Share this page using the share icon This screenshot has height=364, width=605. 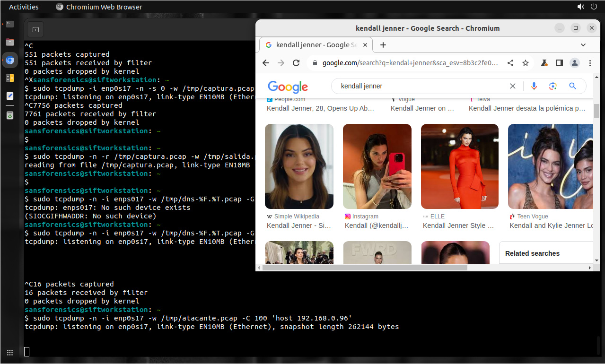click(x=510, y=63)
